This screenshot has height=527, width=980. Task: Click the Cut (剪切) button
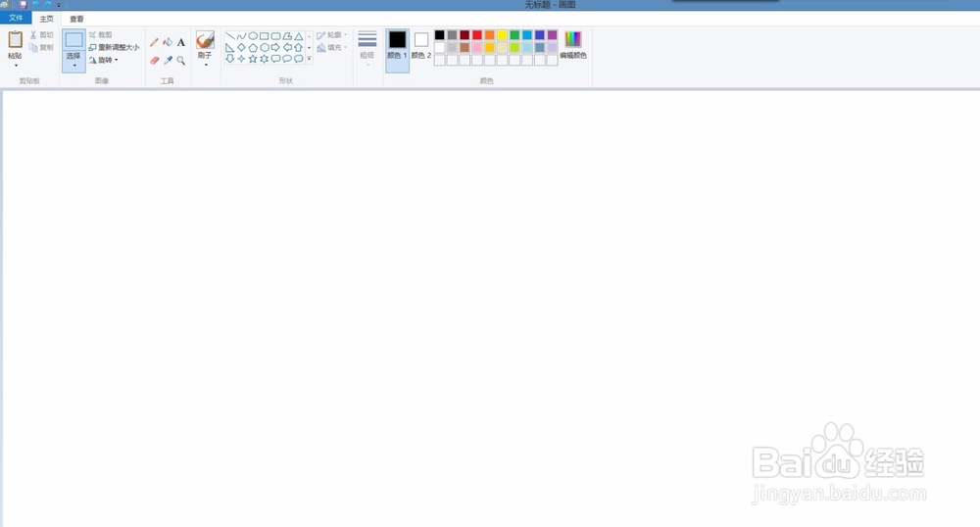click(42, 35)
